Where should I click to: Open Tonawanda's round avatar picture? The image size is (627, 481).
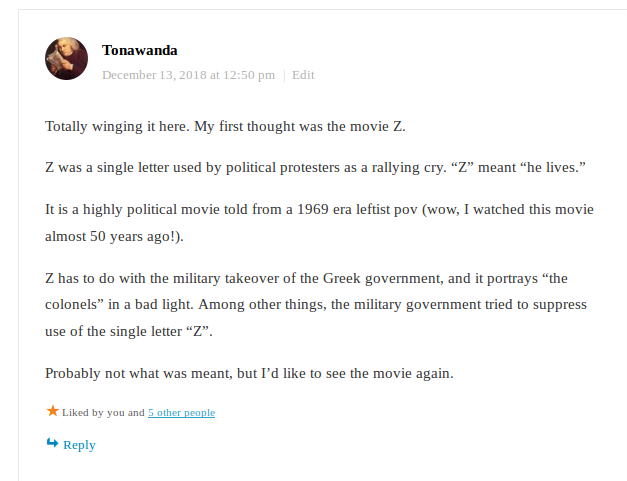click(66, 58)
